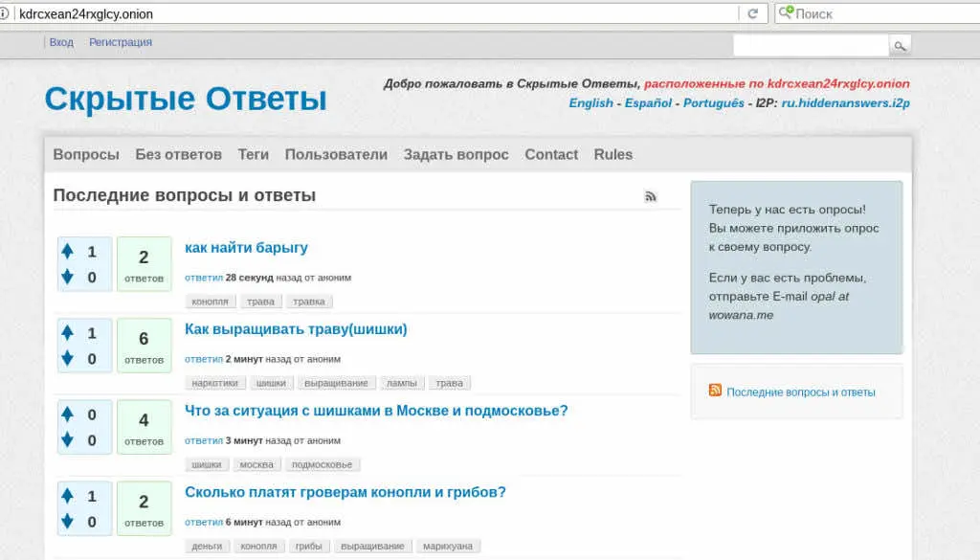Image resolution: width=980 pixels, height=560 pixels.
Task: Click the orange RSS feed icon in the sidebar
Action: tap(715, 391)
